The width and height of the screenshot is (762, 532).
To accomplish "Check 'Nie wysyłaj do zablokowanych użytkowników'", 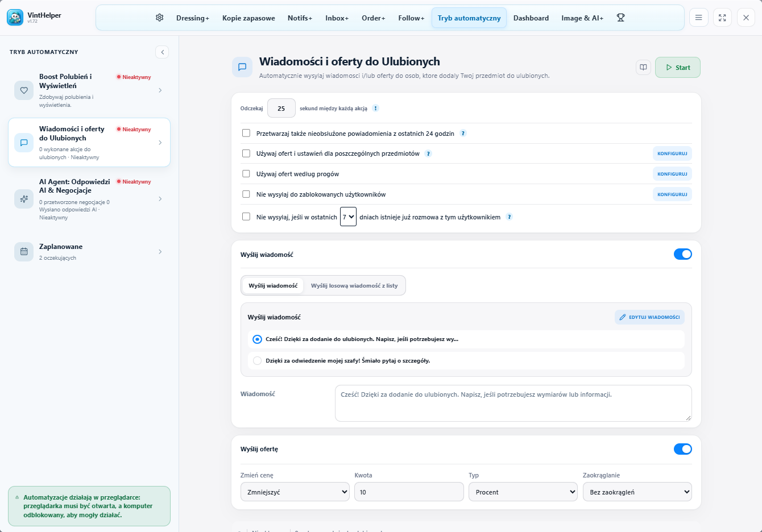I will click(x=246, y=194).
